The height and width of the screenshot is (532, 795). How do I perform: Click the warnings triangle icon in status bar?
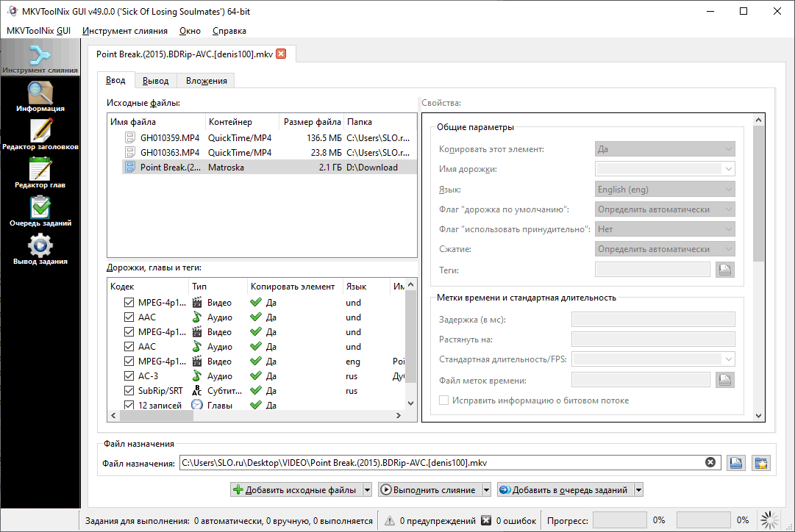(x=389, y=520)
